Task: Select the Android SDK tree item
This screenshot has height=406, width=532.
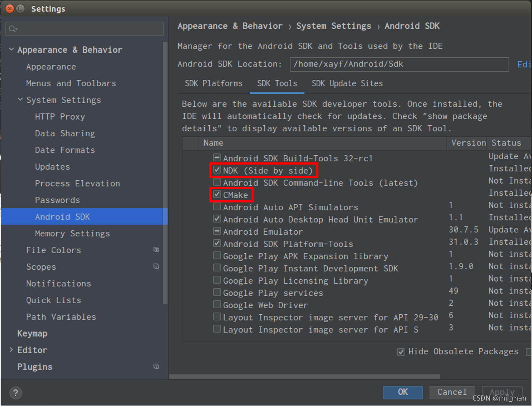Action: click(84, 217)
